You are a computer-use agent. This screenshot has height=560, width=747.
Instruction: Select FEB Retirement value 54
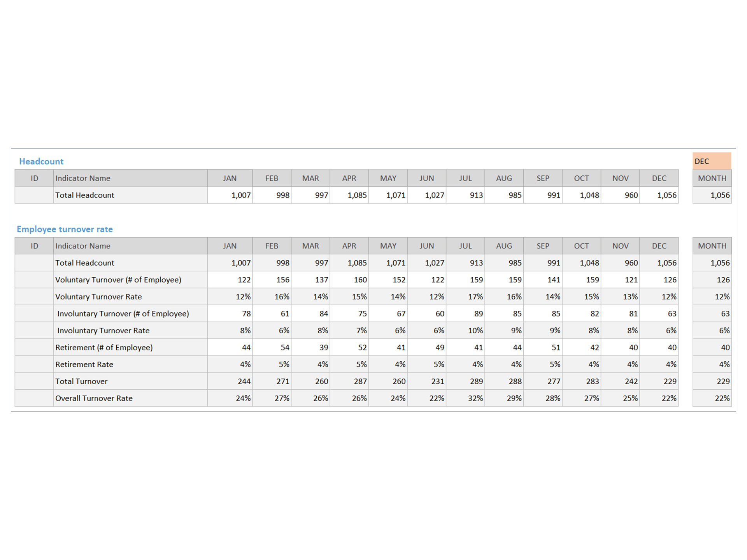coord(272,347)
